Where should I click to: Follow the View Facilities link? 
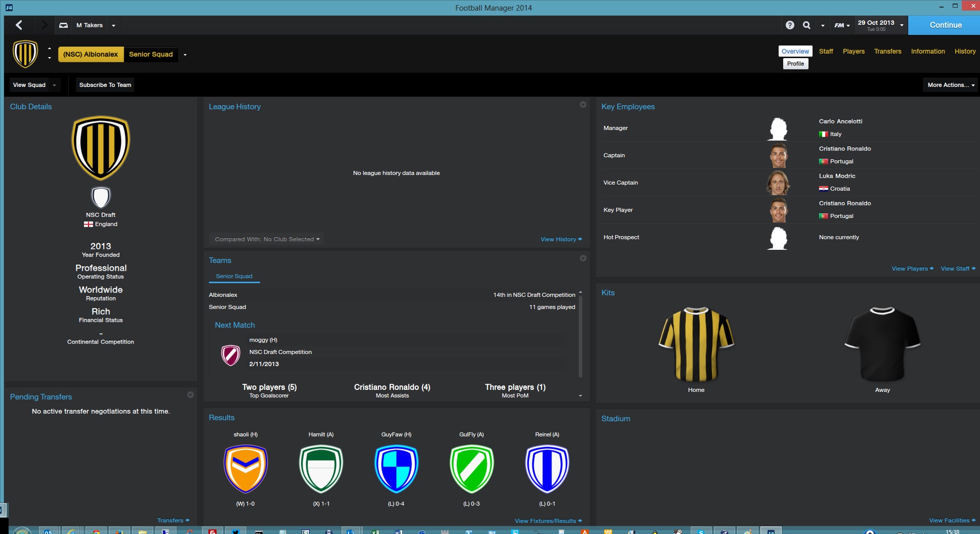pos(952,520)
